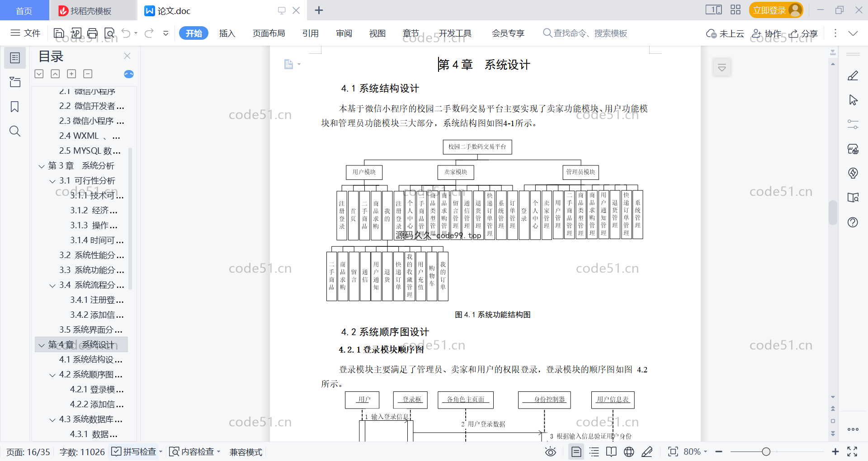Open the settings sliders icon in right sidebar

coord(853,124)
